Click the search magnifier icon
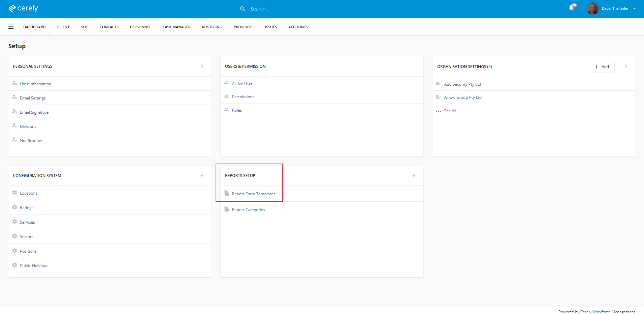Image resolution: width=644 pixels, height=315 pixels. click(243, 9)
